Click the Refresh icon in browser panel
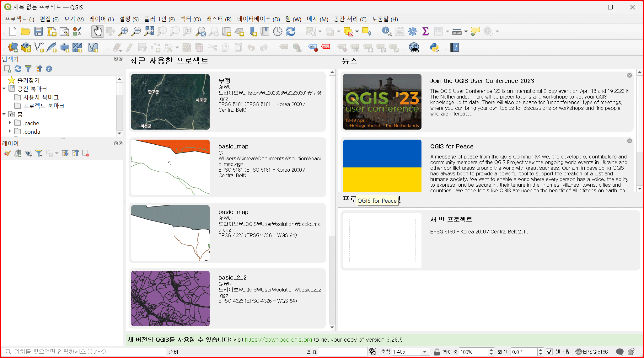 [18, 69]
